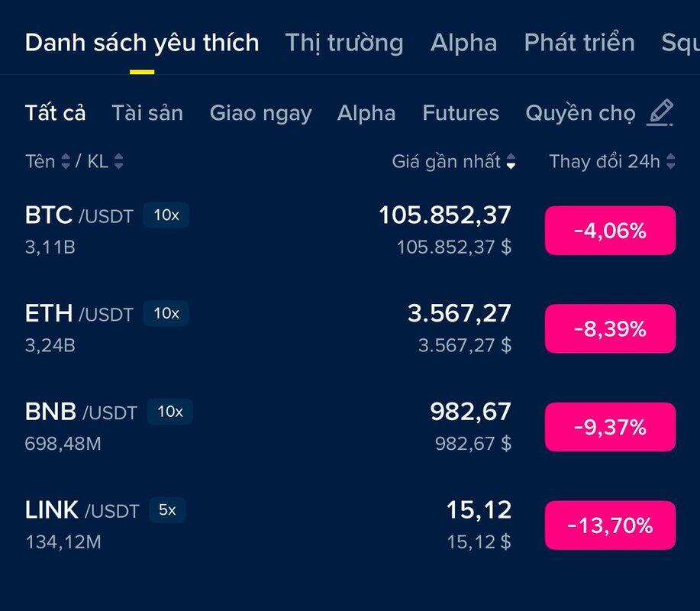700x611 pixels.
Task: Tap the ETH 10x leverage badge
Action: (166, 313)
